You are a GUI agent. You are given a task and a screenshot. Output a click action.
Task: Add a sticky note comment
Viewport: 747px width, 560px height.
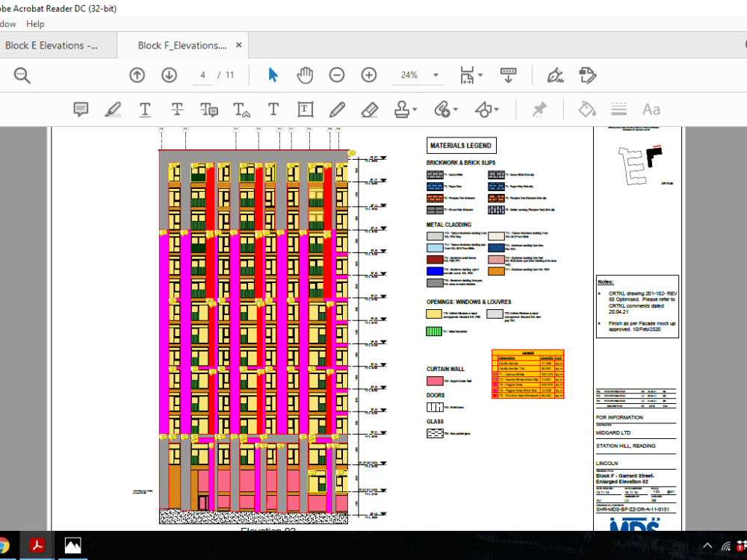click(81, 110)
